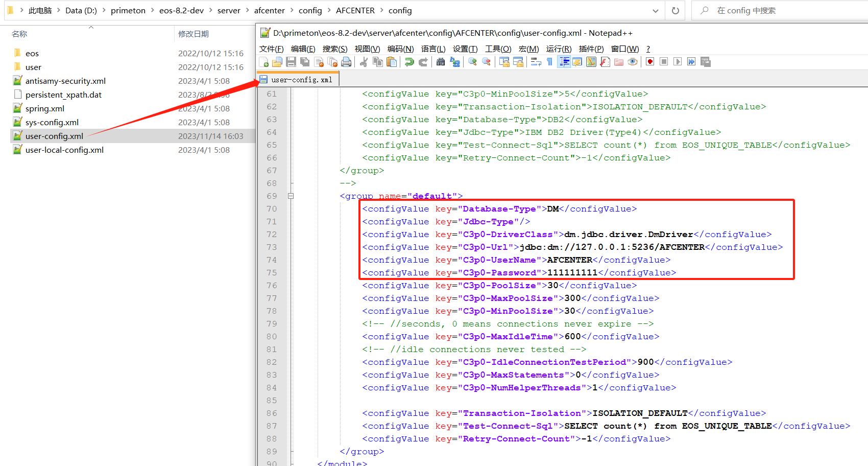Screen dimensions: 868x466
Task: Click the Function List toolbar icon
Action: [x=605, y=62]
